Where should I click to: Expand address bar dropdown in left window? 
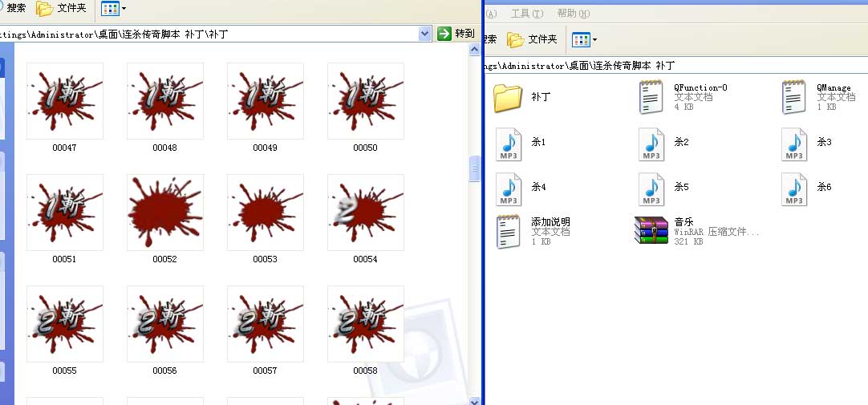coord(424,34)
